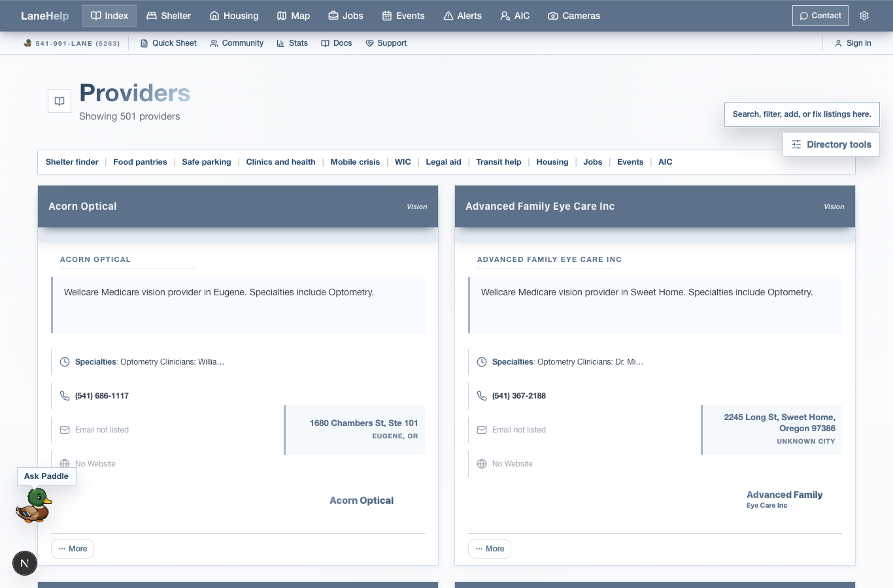This screenshot has height=588, width=893.
Task: Go to Shelter in top navigation
Action: 169,16
